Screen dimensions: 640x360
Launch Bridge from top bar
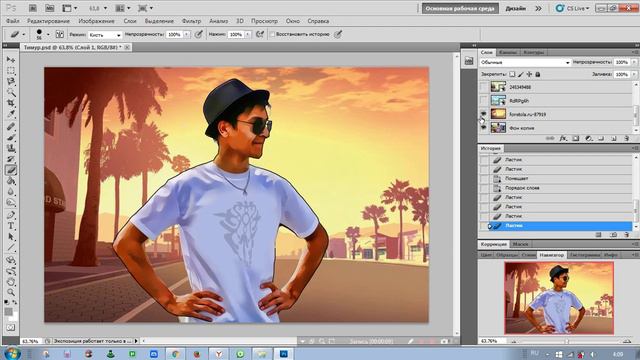[x=33, y=8]
